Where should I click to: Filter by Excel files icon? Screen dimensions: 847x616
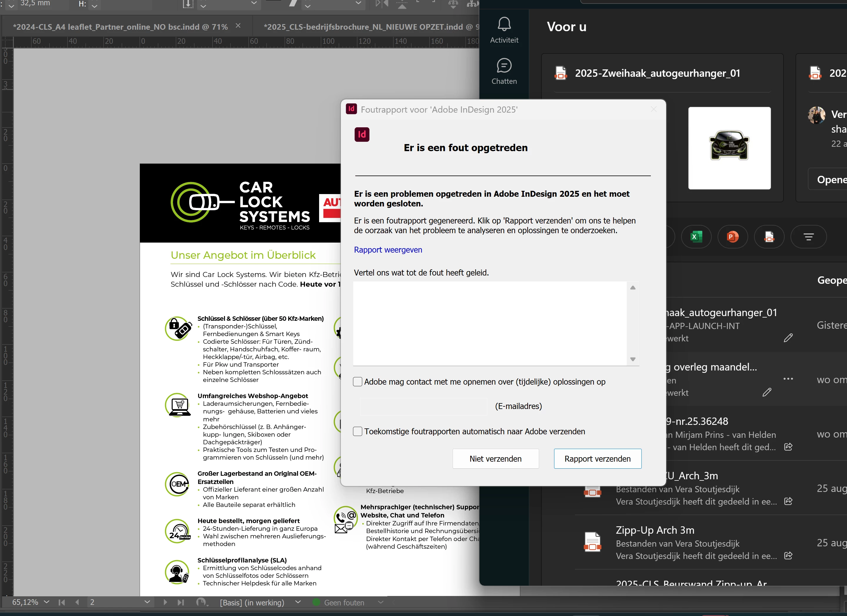point(696,237)
